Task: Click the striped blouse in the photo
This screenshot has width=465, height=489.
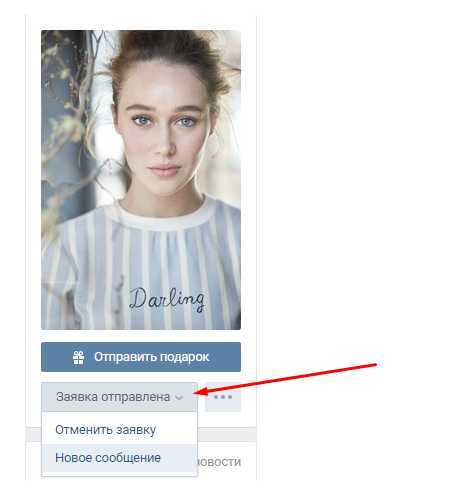Action: tap(143, 267)
